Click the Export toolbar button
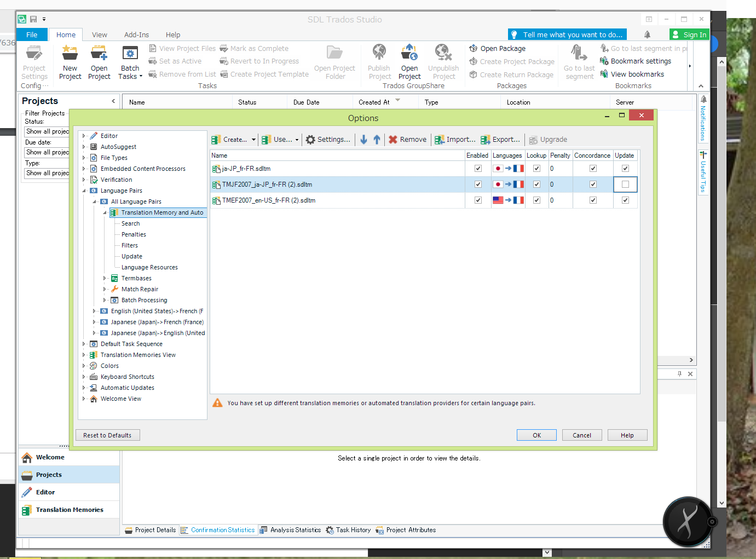Image resolution: width=756 pixels, height=559 pixels. click(500, 140)
